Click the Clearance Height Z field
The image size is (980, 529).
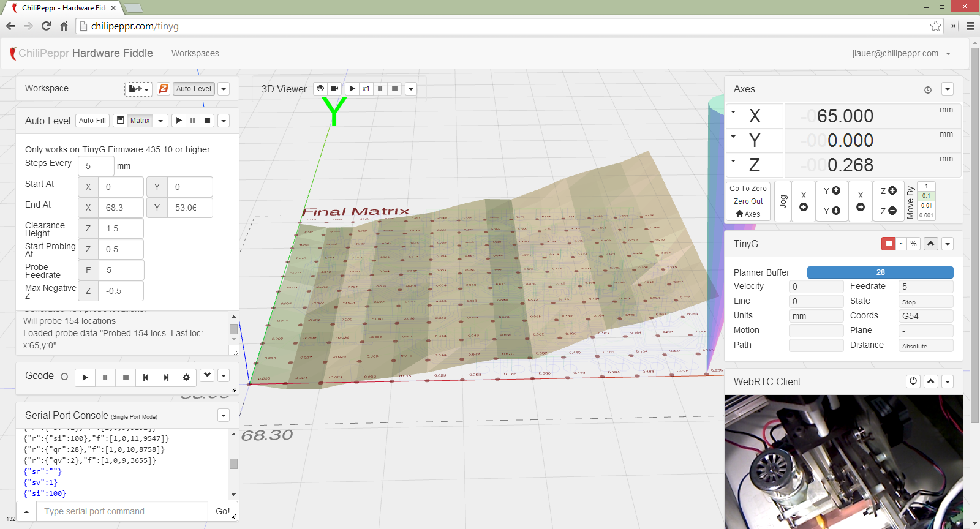tap(121, 229)
